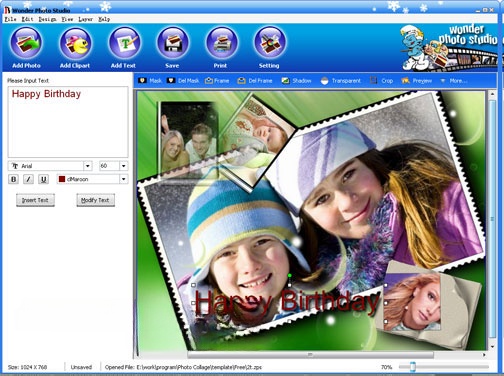Apply the Shadow effect
Viewport: 504px width, 376px height.
tap(296, 81)
